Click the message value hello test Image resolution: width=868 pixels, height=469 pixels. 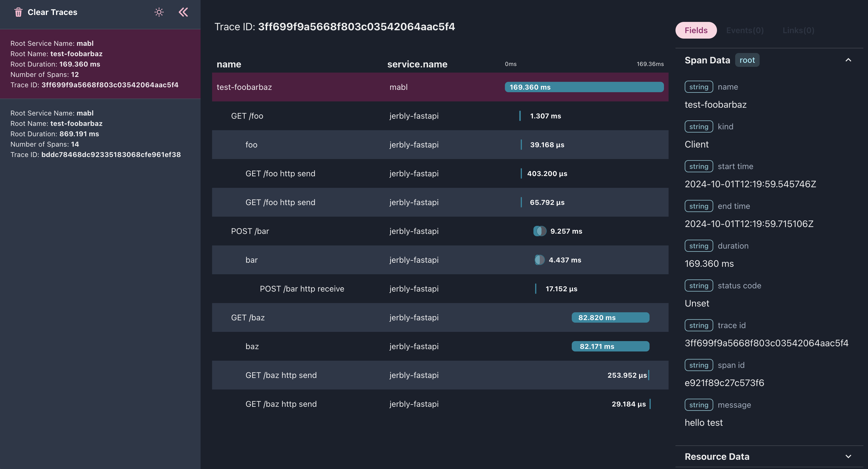coord(703,423)
